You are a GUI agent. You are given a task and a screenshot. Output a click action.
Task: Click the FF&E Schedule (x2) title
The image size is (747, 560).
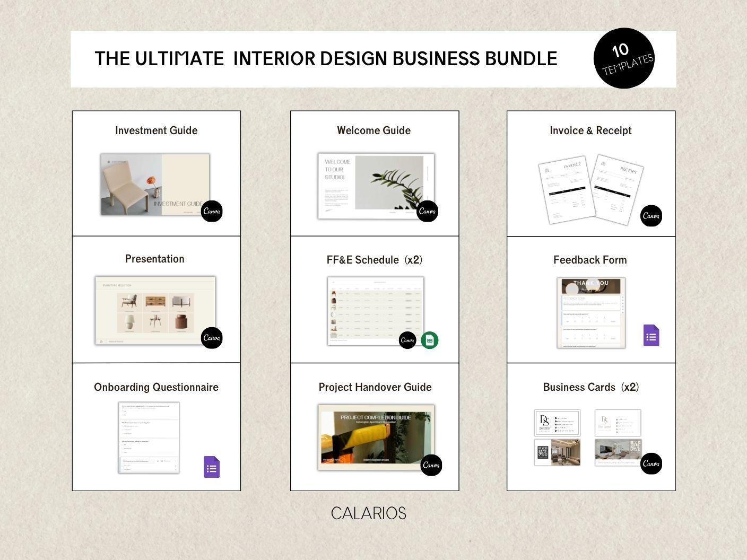[375, 260]
